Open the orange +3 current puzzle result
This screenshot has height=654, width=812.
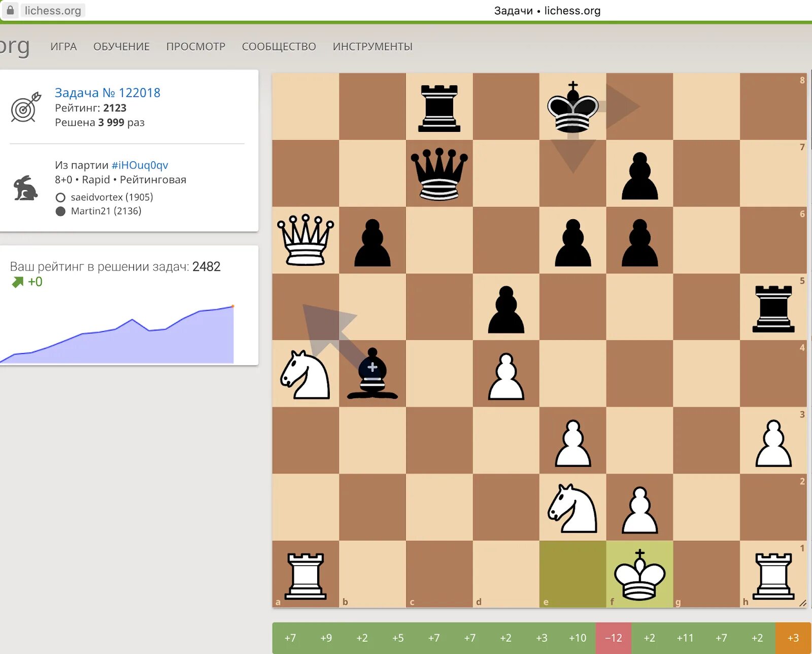pos(793,638)
